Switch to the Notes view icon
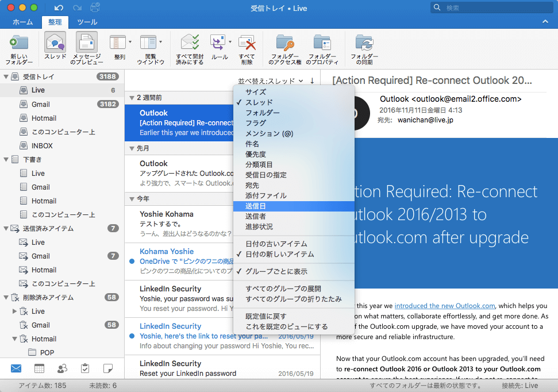The height and width of the screenshot is (392, 558). [108, 368]
